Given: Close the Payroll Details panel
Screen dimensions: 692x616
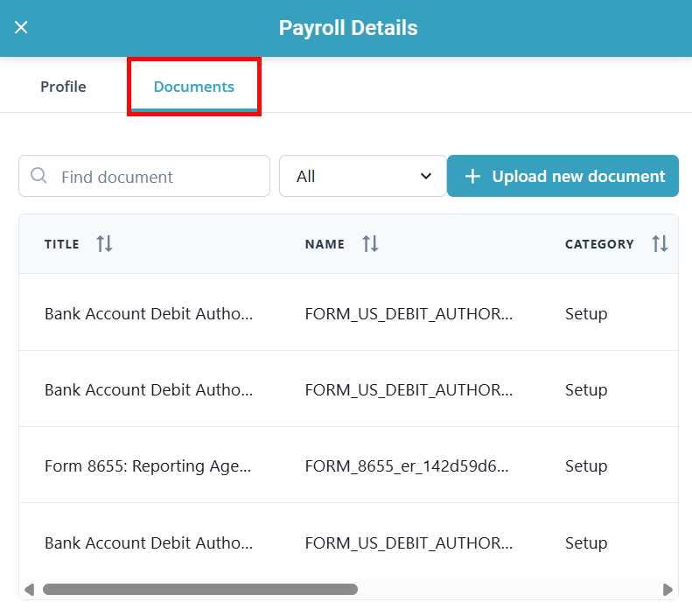Looking at the screenshot, I should point(22,27).
